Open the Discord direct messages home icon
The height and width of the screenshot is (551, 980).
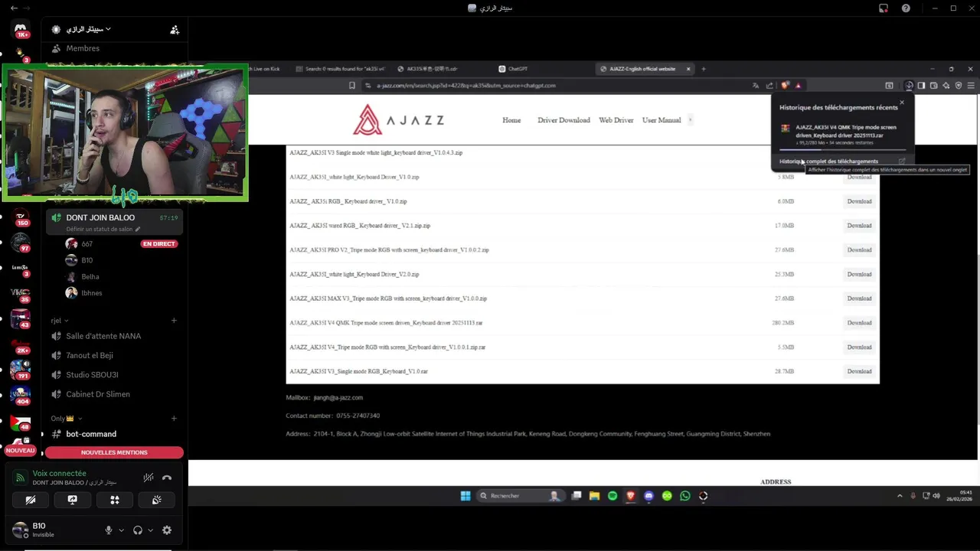(21, 31)
